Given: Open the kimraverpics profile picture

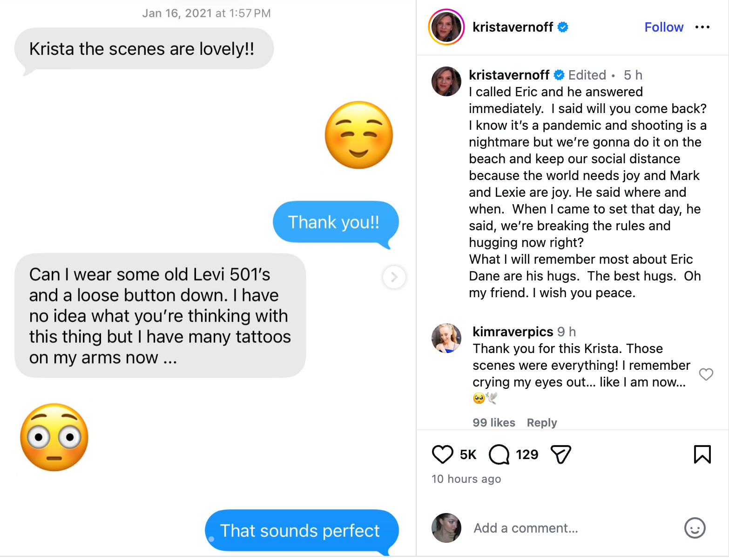Looking at the screenshot, I should [446, 338].
